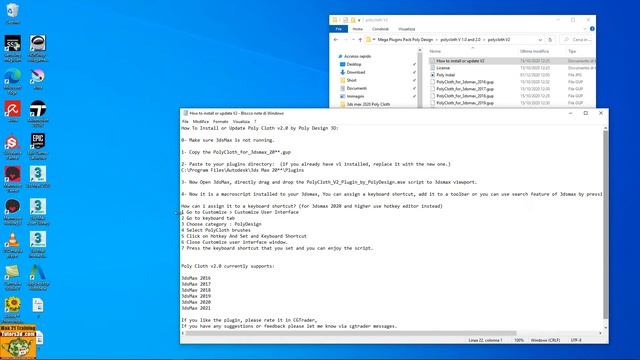Expand the Explorer ribbon chevron

pyautogui.click(x=585, y=29)
